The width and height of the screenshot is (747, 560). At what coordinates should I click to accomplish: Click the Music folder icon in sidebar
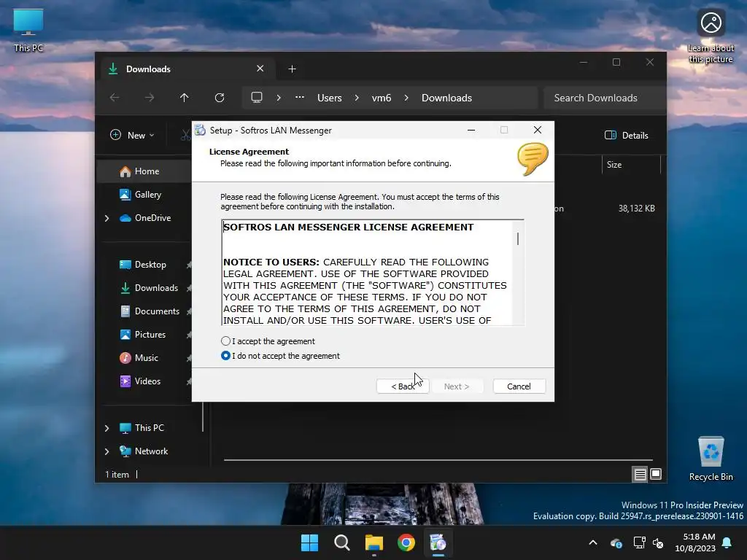point(125,357)
